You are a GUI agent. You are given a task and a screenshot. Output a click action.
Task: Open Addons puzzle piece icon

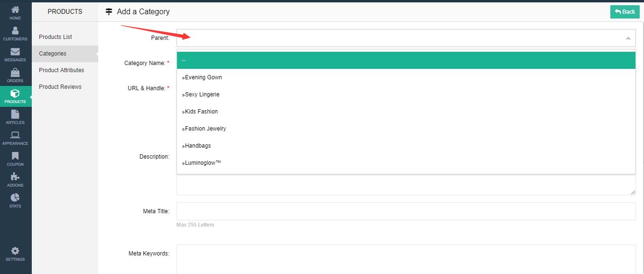15,177
